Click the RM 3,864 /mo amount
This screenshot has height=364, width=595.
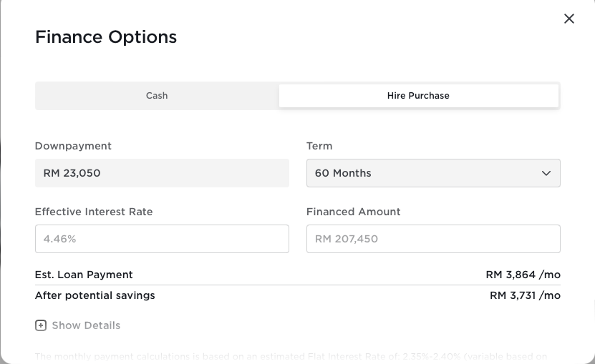(523, 275)
